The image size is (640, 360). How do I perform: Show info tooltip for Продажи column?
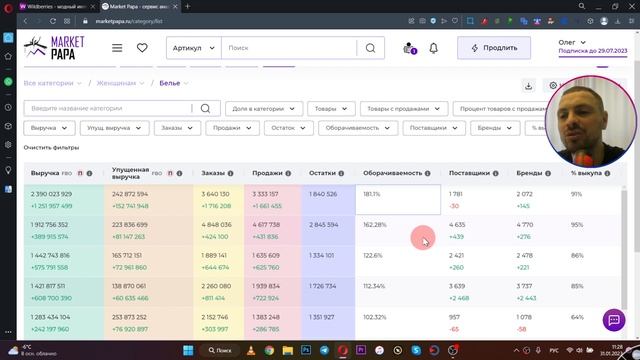[288, 173]
